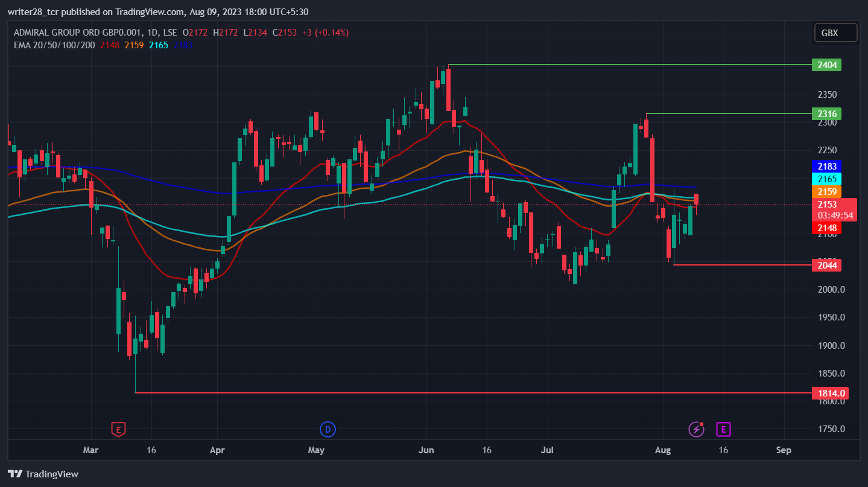Click the Sep label on the time axis
Image resolution: width=868 pixels, height=487 pixels.
coord(784,450)
